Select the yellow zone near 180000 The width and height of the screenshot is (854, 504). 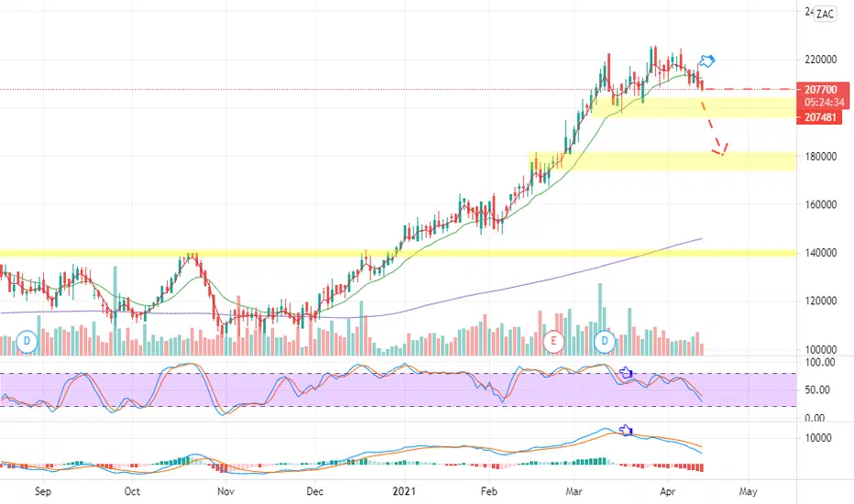(x=662, y=160)
